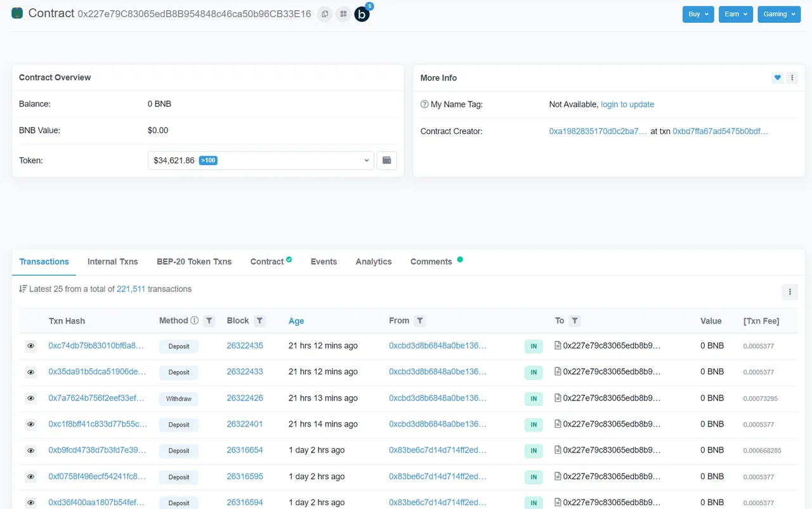Click Deposit badge in block 26322435 row
This screenshot has width=812, height=509.
click(x=179, y=347)
